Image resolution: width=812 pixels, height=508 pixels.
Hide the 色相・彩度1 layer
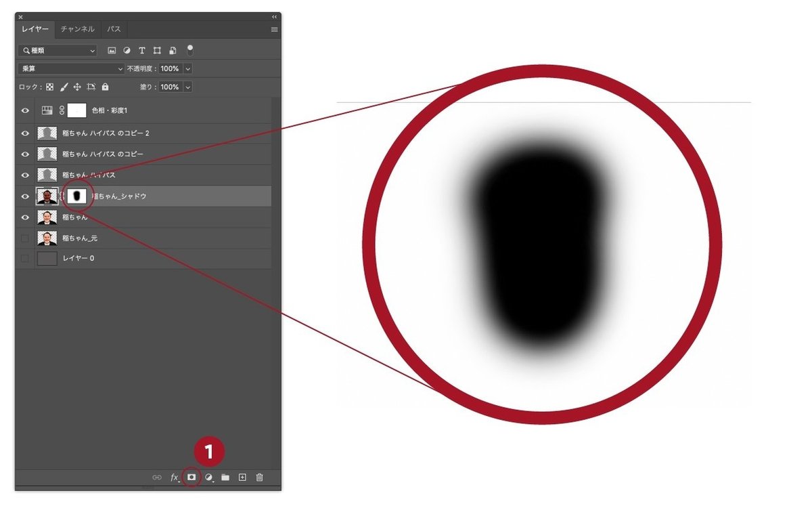click(25, 111)
